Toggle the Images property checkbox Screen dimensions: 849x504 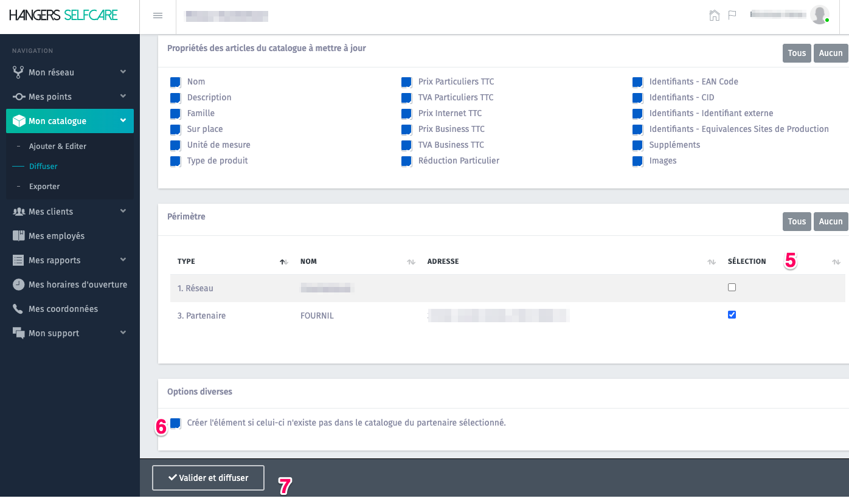pos(637,161)
